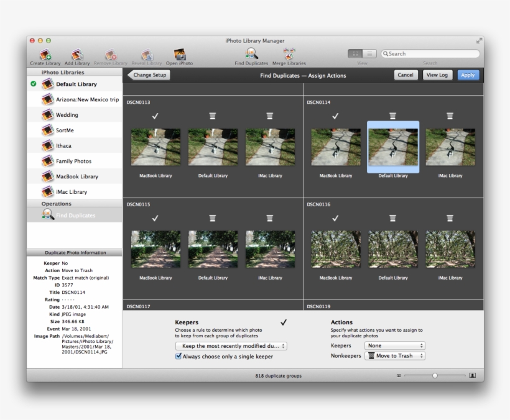The image size is (510, 420).
Task: Click the View Log button
Action: (437, 75)
